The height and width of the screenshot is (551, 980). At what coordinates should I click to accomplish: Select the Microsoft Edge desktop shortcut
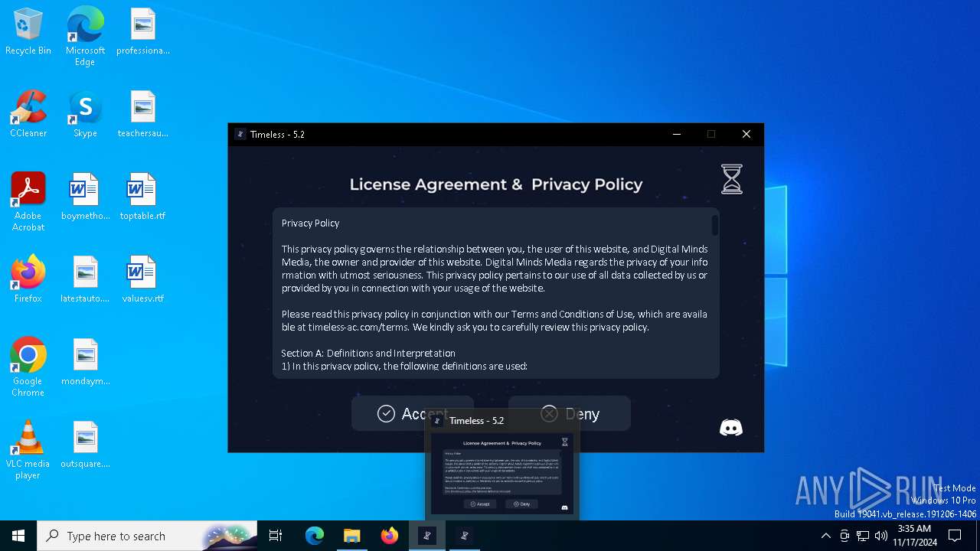(x=85, y=37)
